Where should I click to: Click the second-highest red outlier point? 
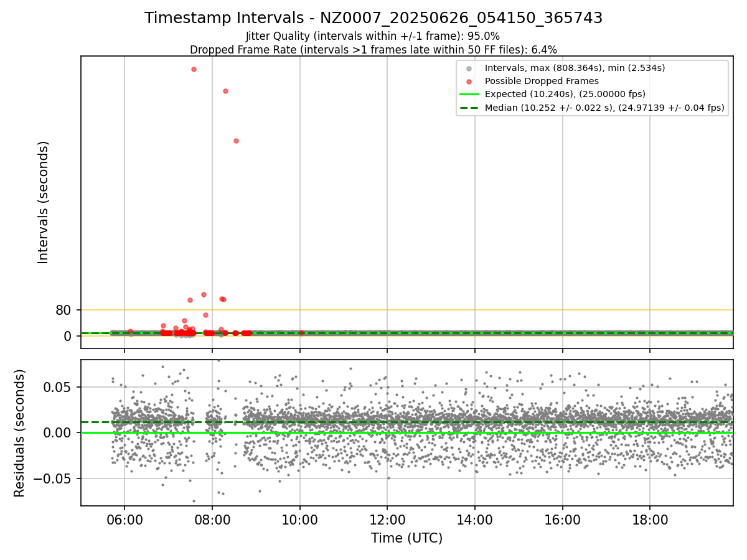click(x=225, y=91)
